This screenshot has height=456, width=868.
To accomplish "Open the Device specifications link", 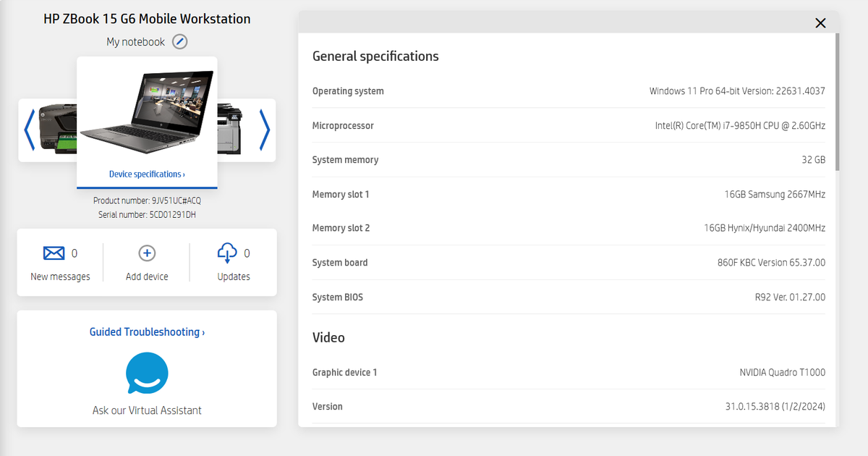I will click(147, 174).
